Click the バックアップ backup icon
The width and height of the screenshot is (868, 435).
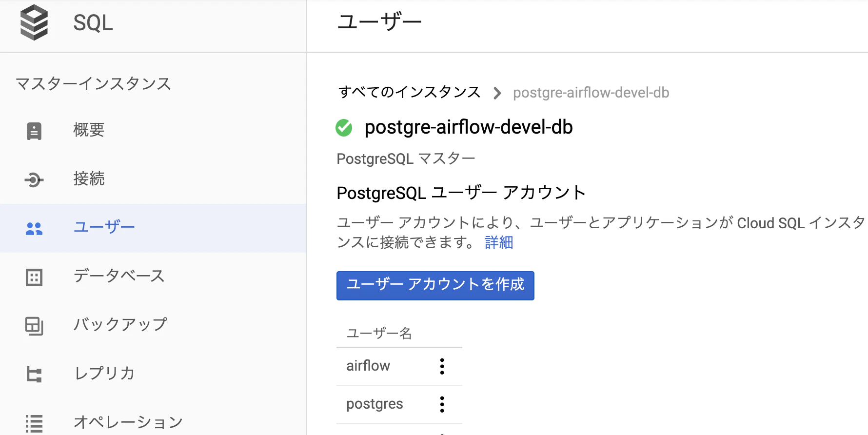coord(34,326)
